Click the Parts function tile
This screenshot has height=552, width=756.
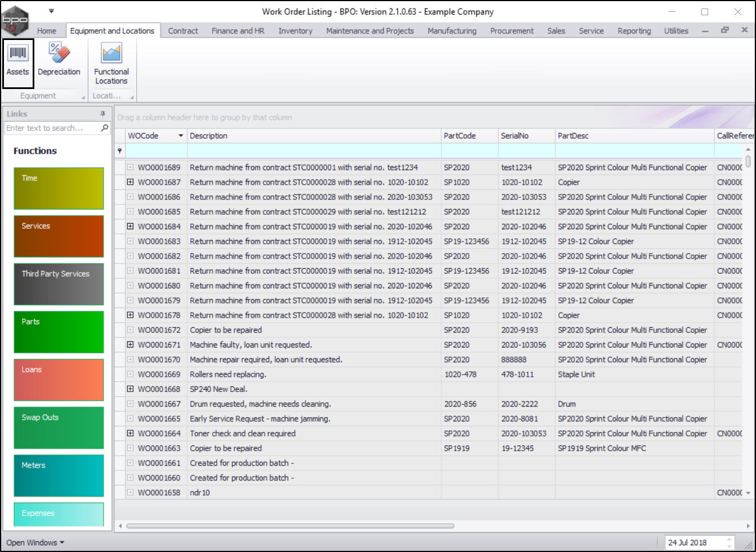59,332
